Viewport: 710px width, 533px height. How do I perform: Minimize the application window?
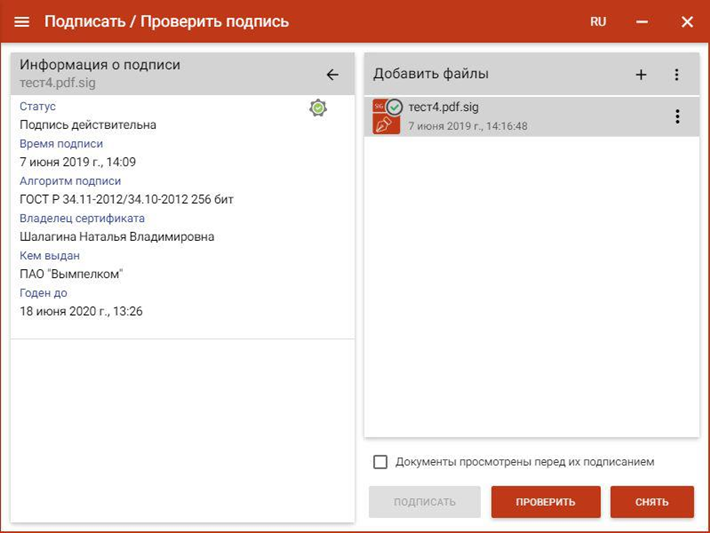pos(642,22)
